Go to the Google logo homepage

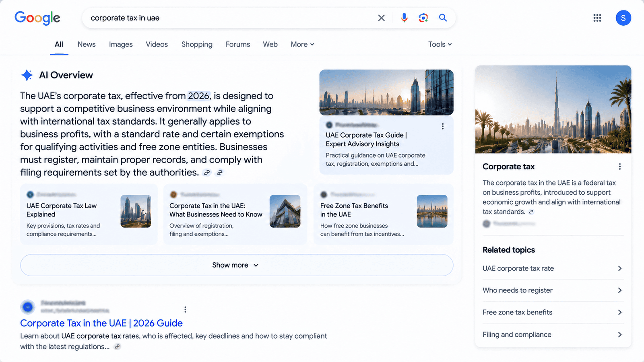(37, 18)
